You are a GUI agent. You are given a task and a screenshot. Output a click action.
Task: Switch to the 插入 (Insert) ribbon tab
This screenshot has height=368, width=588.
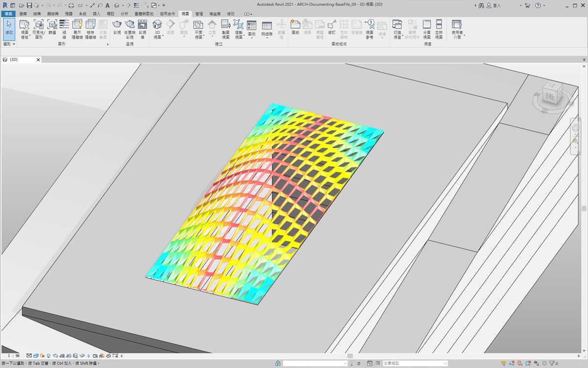pyautogui.click(x=97, y=14)
